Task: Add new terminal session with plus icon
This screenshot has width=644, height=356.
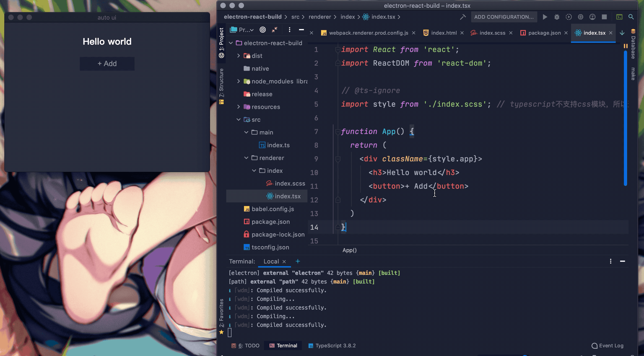Action: 298,261
